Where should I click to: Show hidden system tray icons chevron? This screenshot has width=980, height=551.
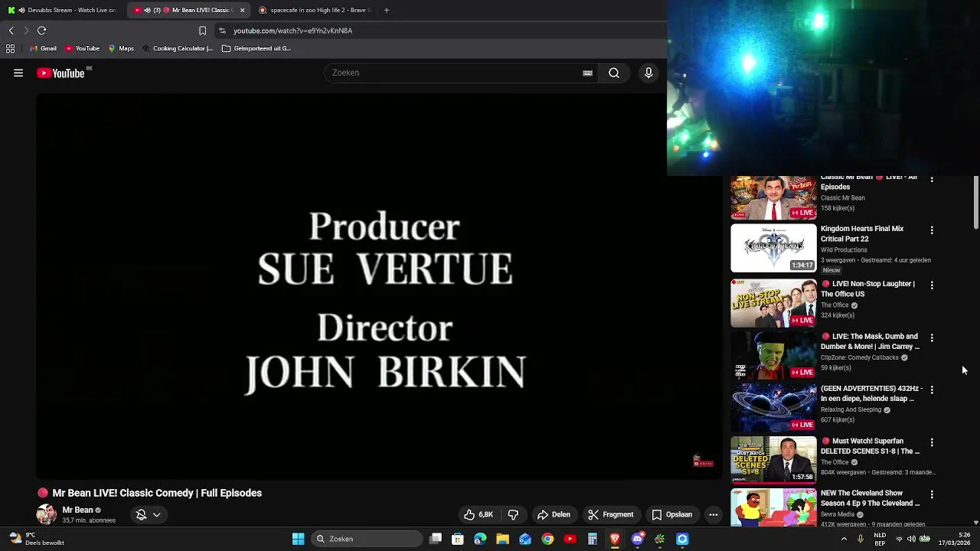[844, 539]
